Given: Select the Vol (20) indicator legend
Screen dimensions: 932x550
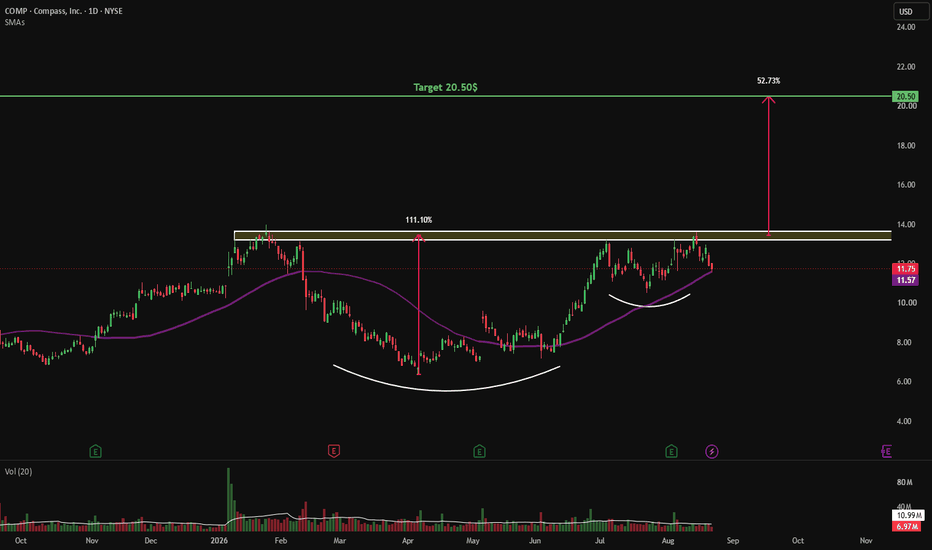Looking at the screenshot, I should coord(18,472).
